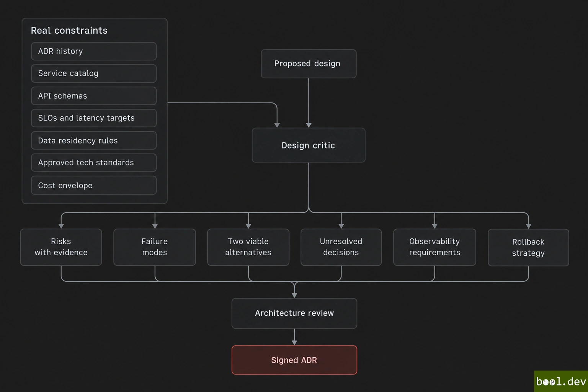588x392 pixels.
Task: Select the Data residency rules box
Action: tap(94, 140)
